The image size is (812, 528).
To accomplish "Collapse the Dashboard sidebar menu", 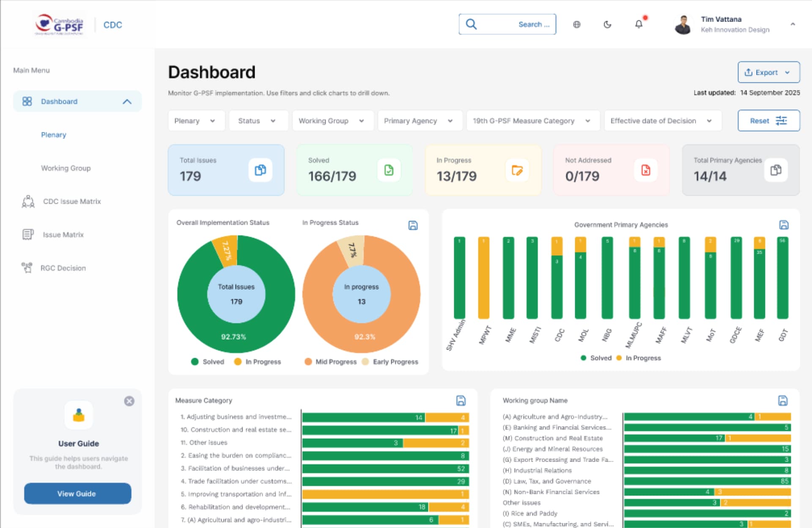I will click(127, 101).
